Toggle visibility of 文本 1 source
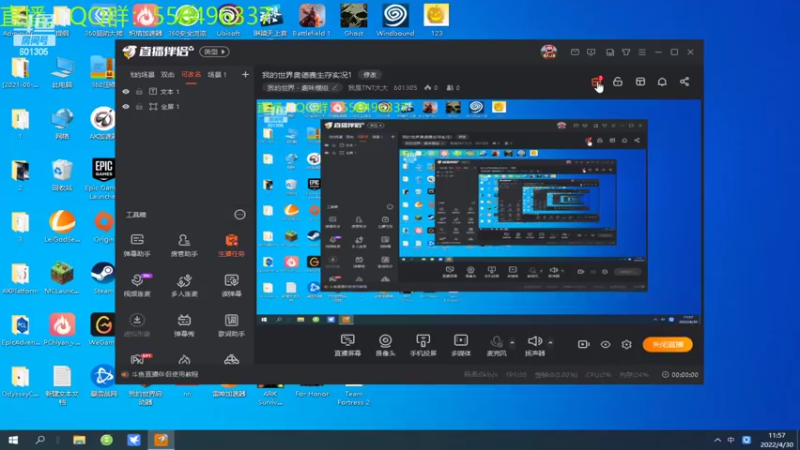 tap(126, 91)
